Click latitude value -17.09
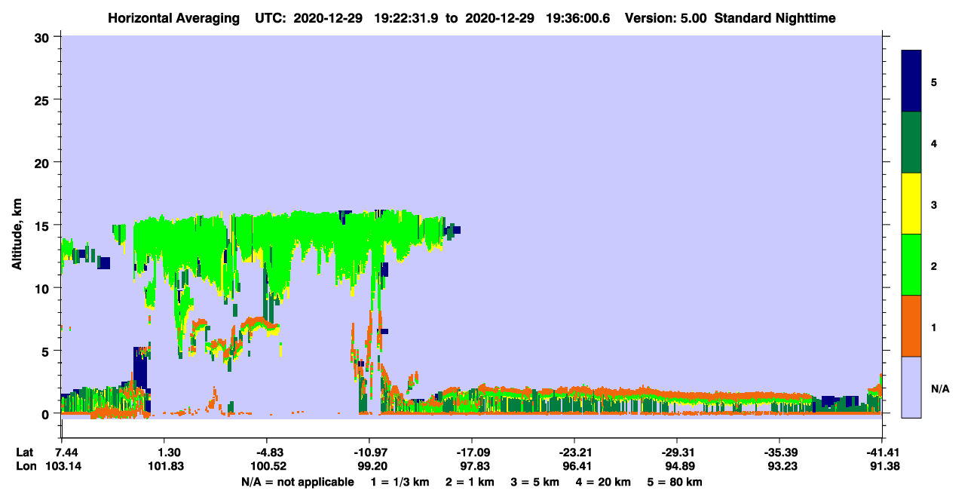 click(x=472, y=452)
